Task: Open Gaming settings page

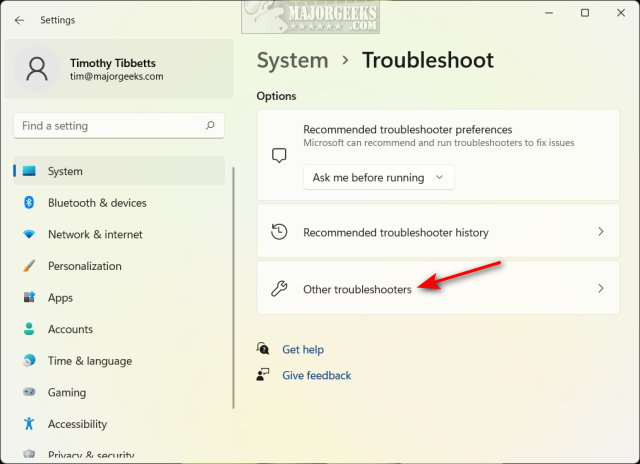Action: click(x=119, y=392)
